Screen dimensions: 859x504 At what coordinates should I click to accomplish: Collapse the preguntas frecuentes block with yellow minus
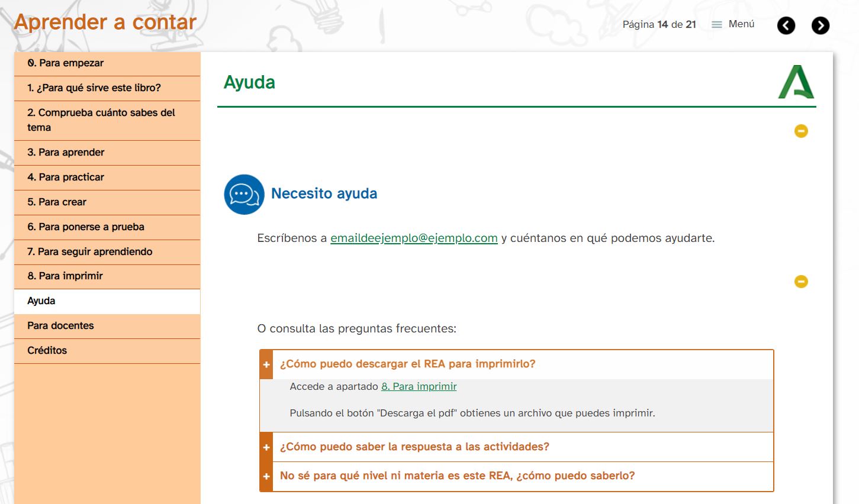coord(800,282)
